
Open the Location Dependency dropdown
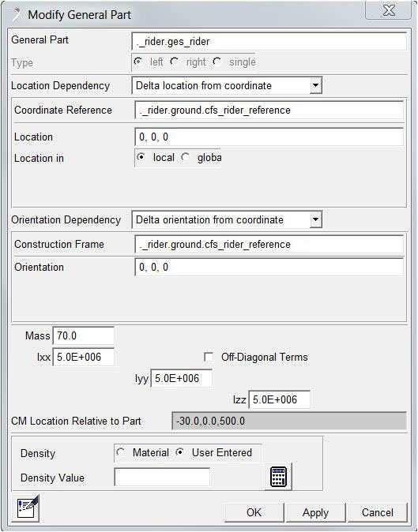coord(316,85)
